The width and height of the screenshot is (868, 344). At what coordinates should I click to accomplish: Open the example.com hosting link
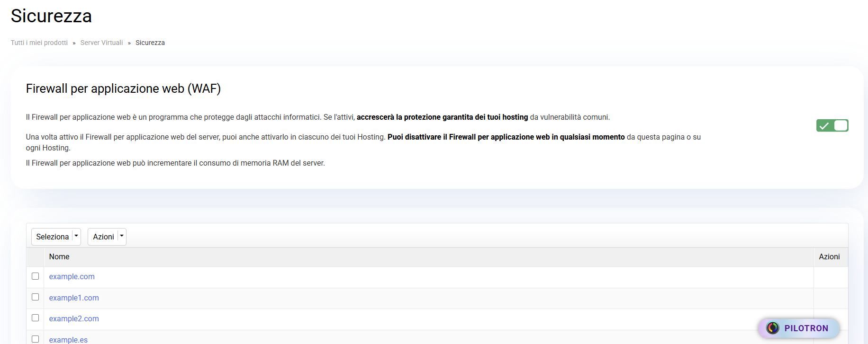coord(72,277)
